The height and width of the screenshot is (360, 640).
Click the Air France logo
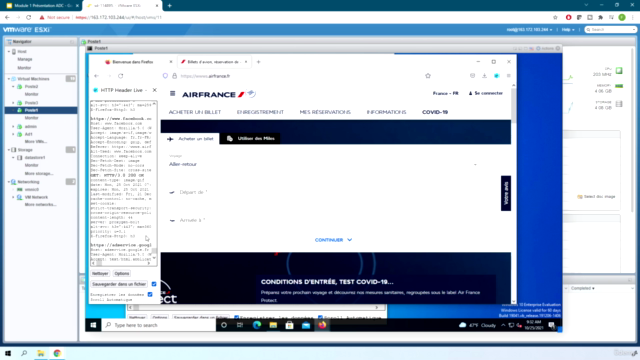click(x=219, y=94)
